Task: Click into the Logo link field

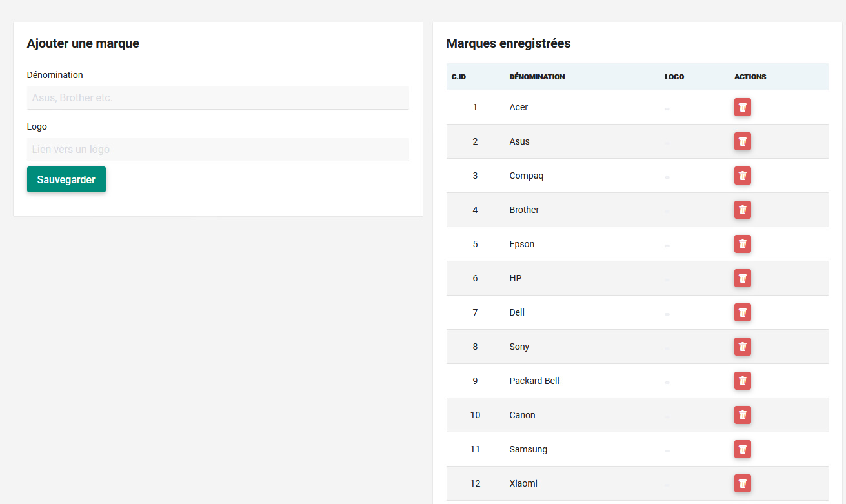Action: coord(217,150)
